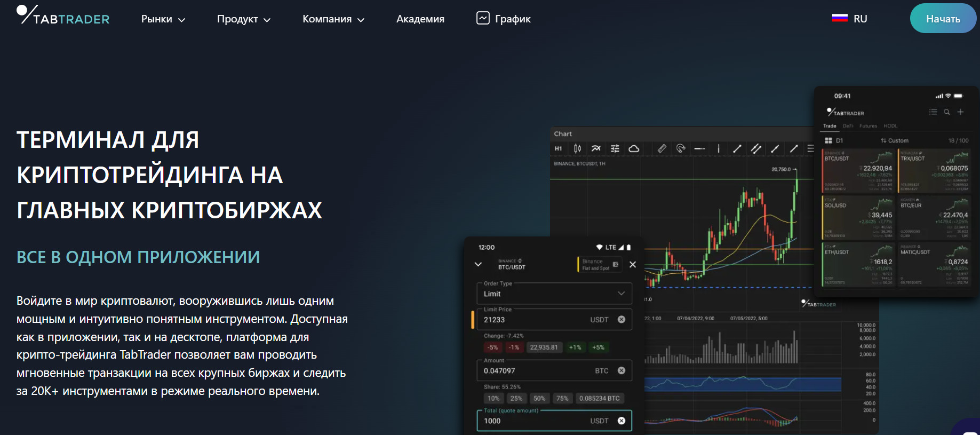The image size is (980, 435).
Task: Click the Total quote amount field
Action: 554,421
